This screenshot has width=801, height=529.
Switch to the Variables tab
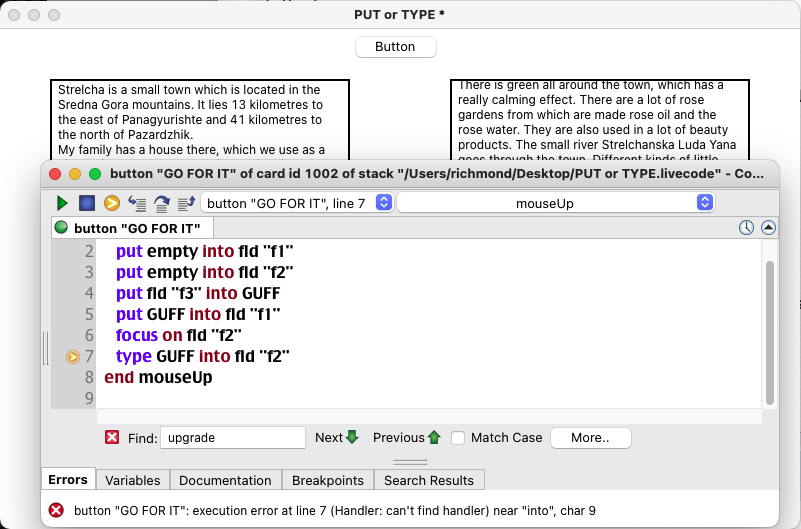pyautogui.click(x=132, y=480)
